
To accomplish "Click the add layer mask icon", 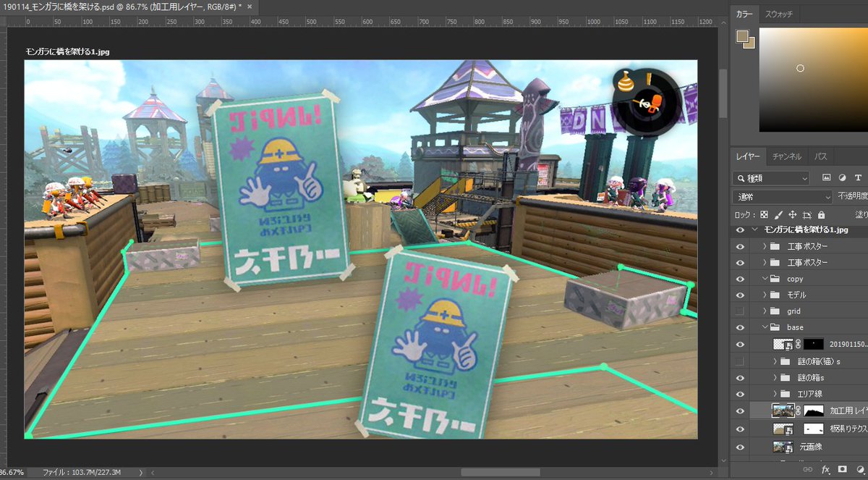I will 843,470.
